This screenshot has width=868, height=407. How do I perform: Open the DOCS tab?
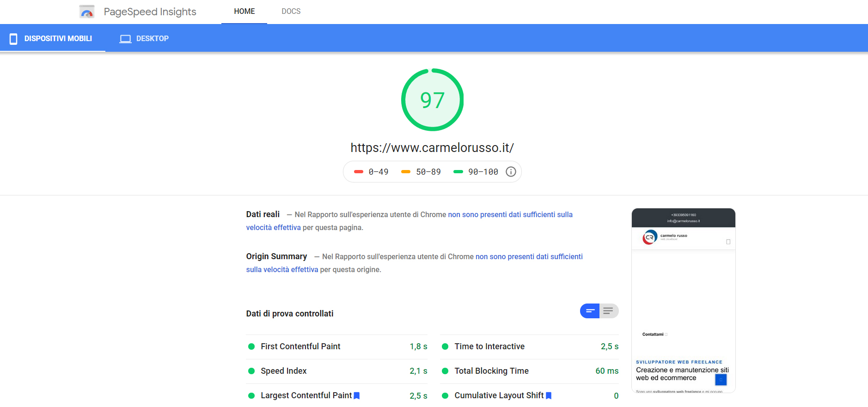click(x=291, y=12)
